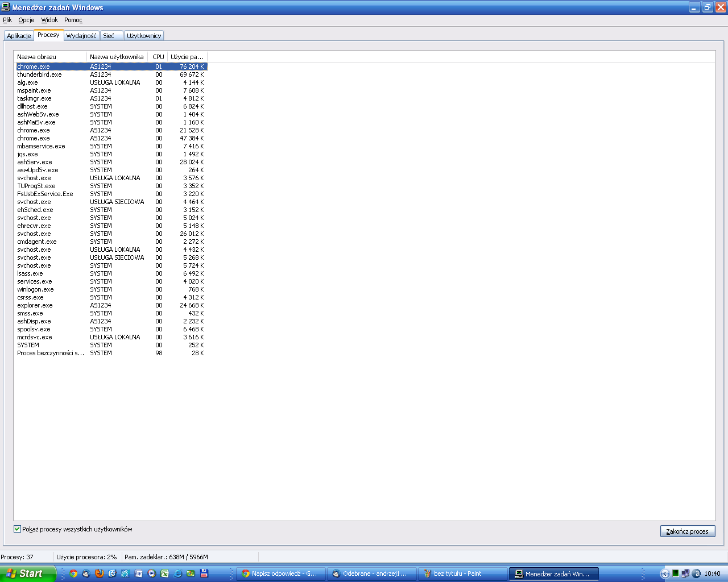
Task: Switch to the 'Napisz odpowiedź' Chrome taskbar button
Action: click(x=281, y=573)
